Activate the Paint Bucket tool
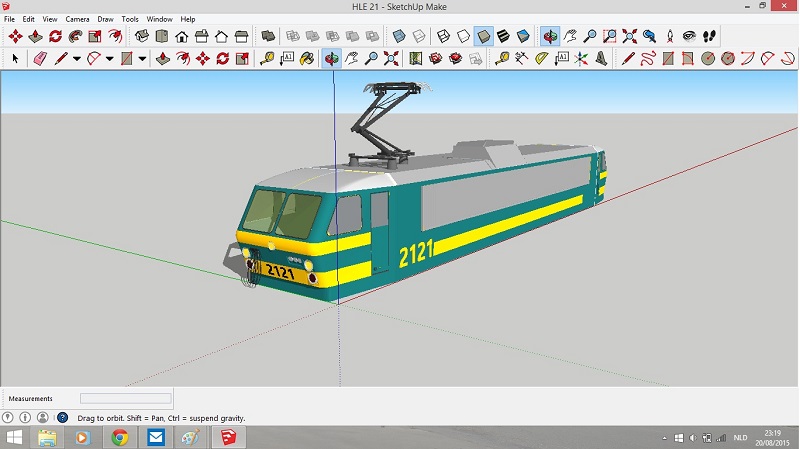This screenshot has width=800, height=449. coord(308,59)
